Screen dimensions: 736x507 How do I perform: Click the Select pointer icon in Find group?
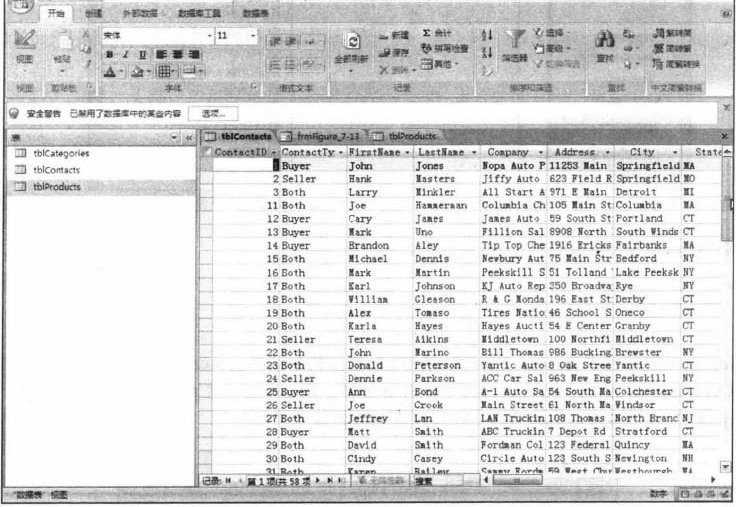point(629,64)
